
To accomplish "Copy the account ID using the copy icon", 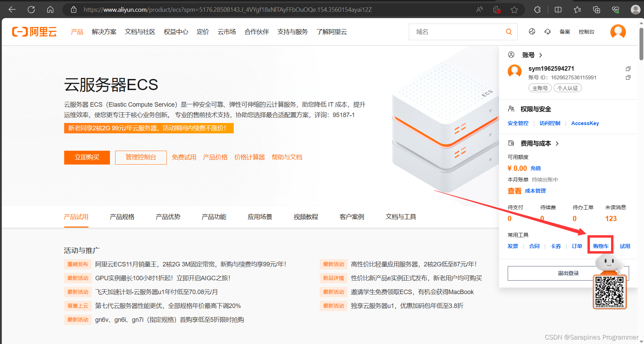I will coord(628,78).
